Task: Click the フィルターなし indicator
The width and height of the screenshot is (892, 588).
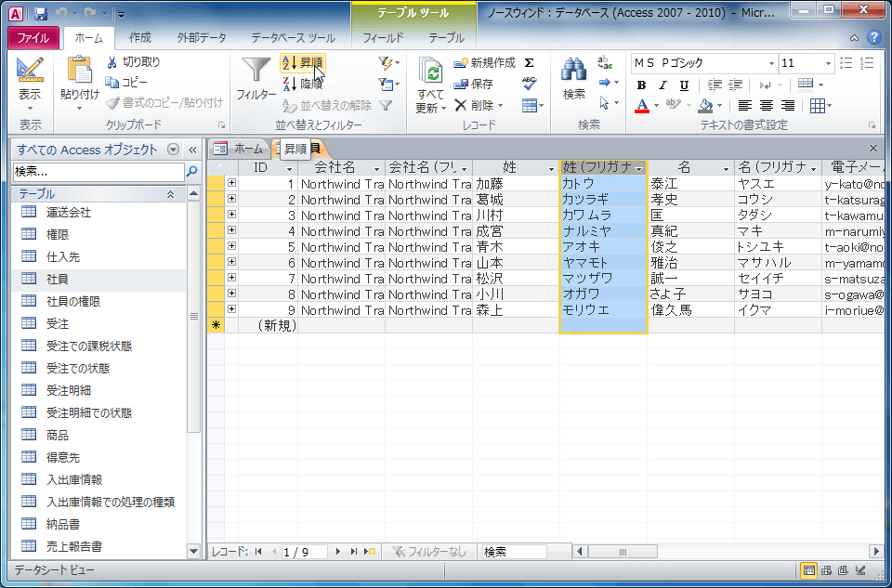Action: 429,551
